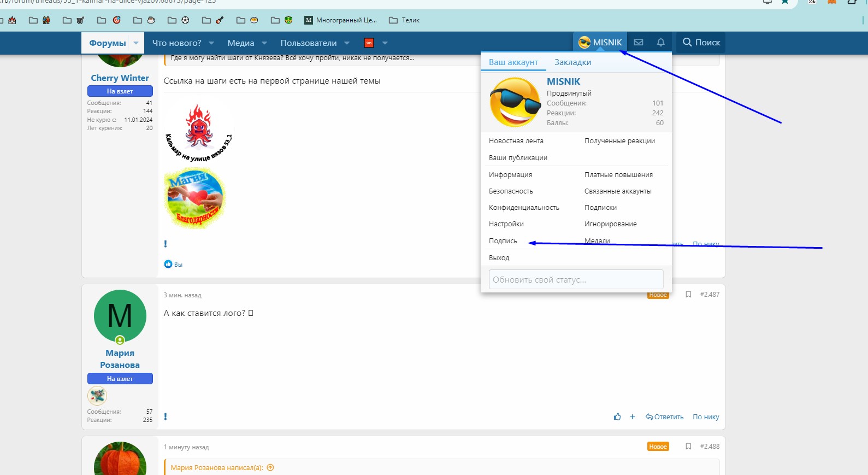
Task: Open the green face bookmark folder
Action: (282, 20)
